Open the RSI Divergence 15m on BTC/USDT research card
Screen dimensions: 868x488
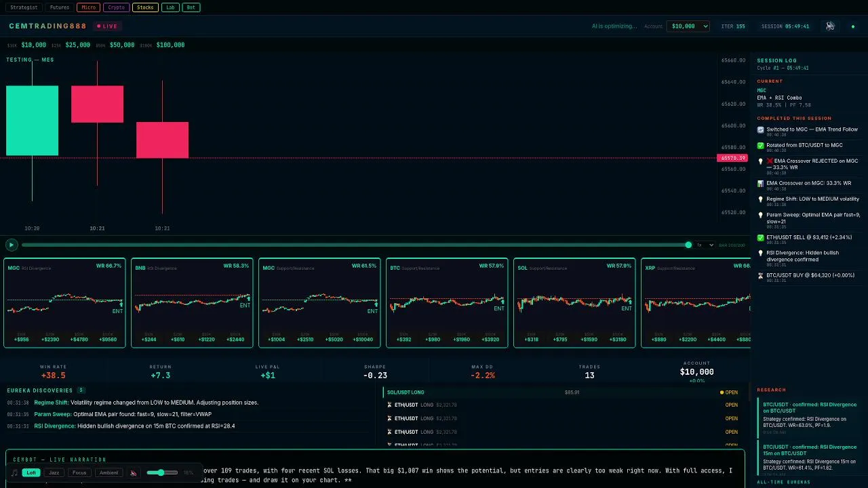(810, 460)
